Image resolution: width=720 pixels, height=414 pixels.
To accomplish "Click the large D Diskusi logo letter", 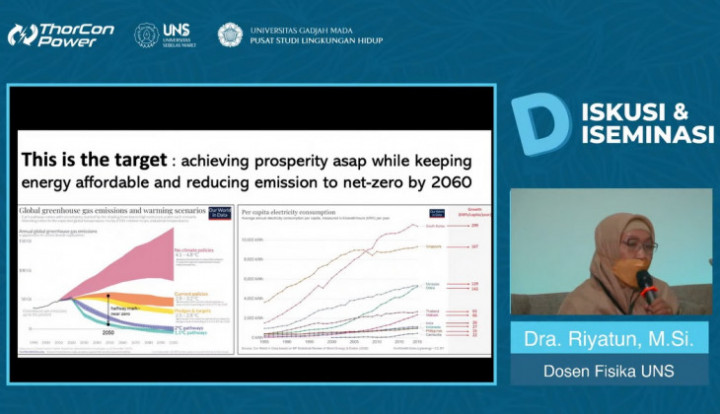I will click(540, 124).
